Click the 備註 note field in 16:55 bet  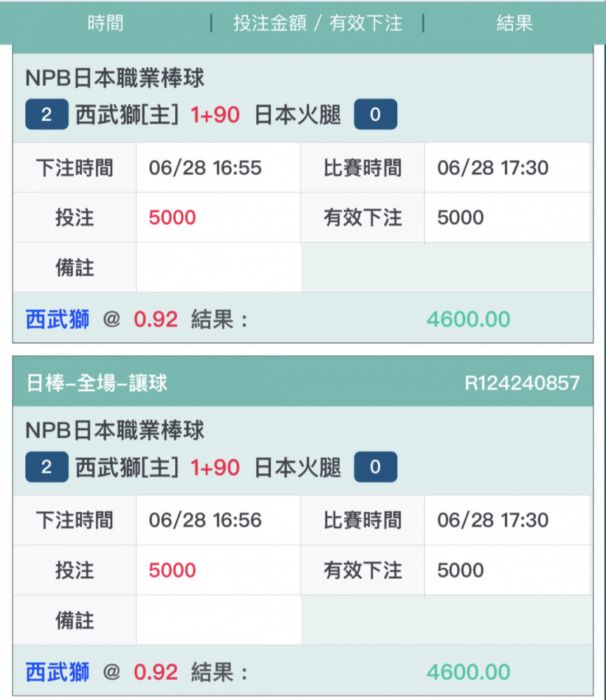point(218,267)
